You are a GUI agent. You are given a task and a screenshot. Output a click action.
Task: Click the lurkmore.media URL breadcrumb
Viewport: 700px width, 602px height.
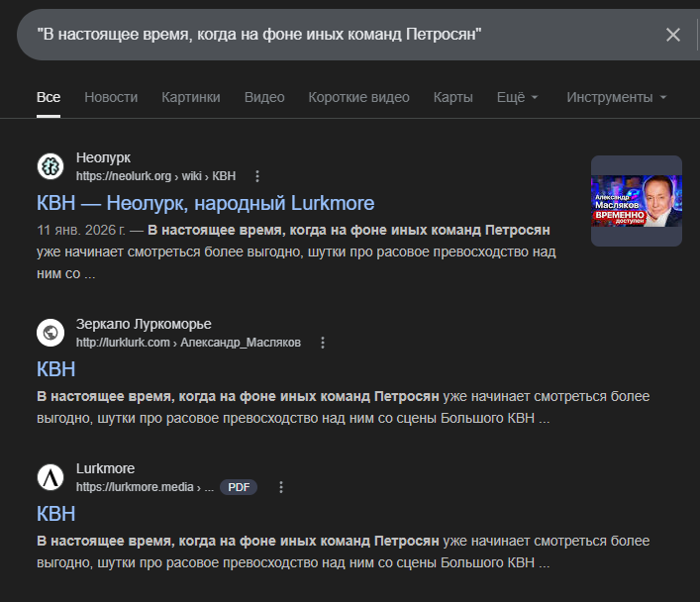(x=145, y=487)
